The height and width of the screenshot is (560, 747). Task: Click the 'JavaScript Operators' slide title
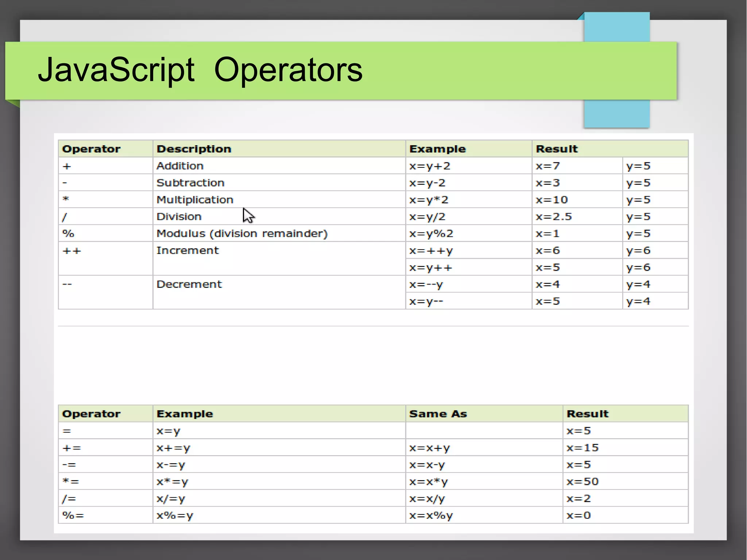(200, 70)
